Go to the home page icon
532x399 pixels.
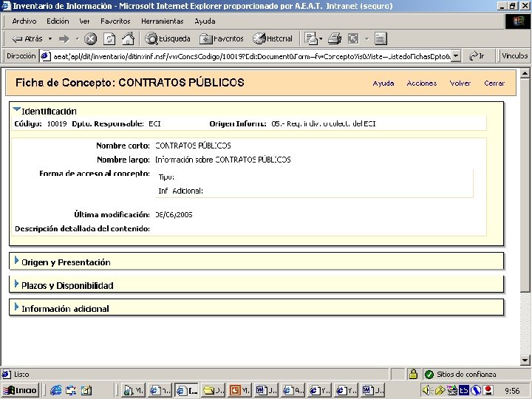(x=128, y=38)
